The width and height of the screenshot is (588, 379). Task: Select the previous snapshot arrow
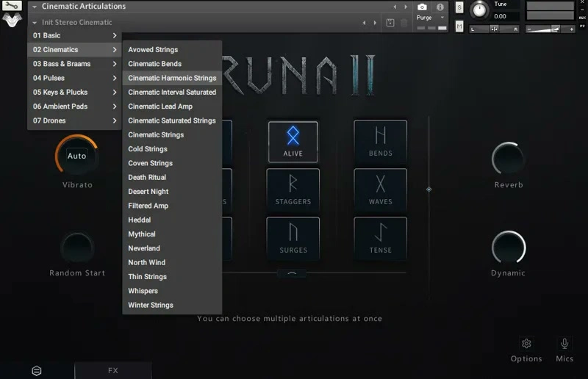pos(364,23)
